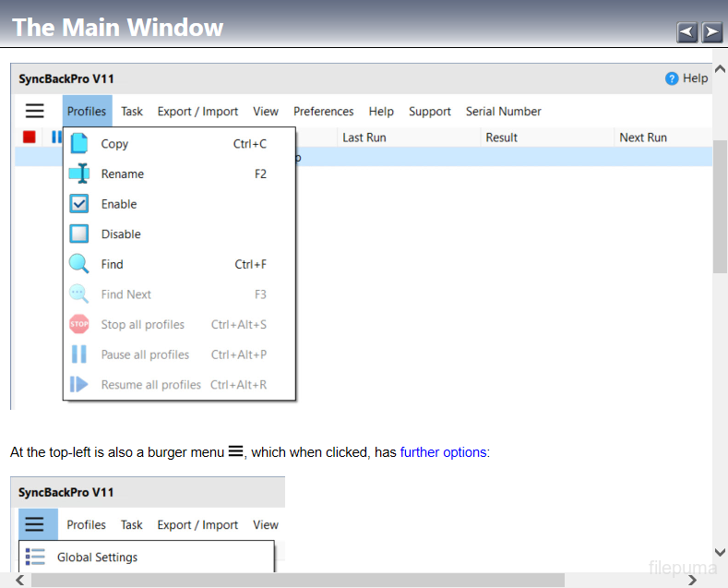Image resolution: width=728 pixels, height=588 pixels.
Task: Click the Resume all profiles icon
Action: coord(79,384)
